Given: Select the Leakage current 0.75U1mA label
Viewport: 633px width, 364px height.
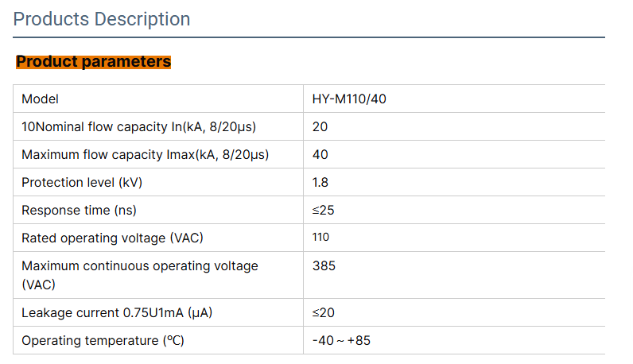Looking at the screenshot, I should (x=117, y=313).
